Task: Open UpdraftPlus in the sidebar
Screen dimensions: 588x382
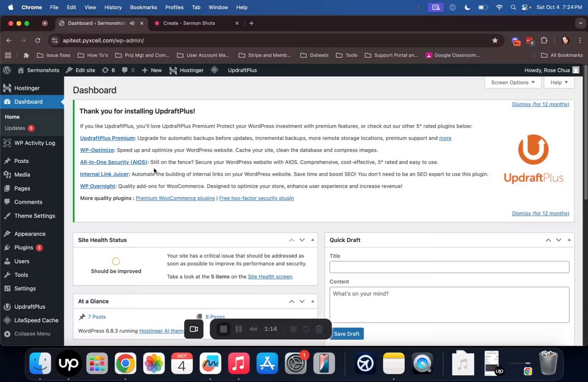Action: point(32,307)
